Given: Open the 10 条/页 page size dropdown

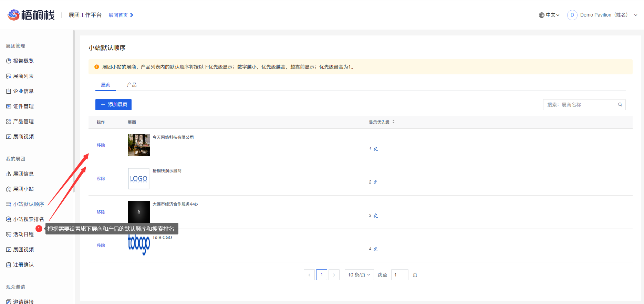Looking at the screenshot, I should pos(359,275).
